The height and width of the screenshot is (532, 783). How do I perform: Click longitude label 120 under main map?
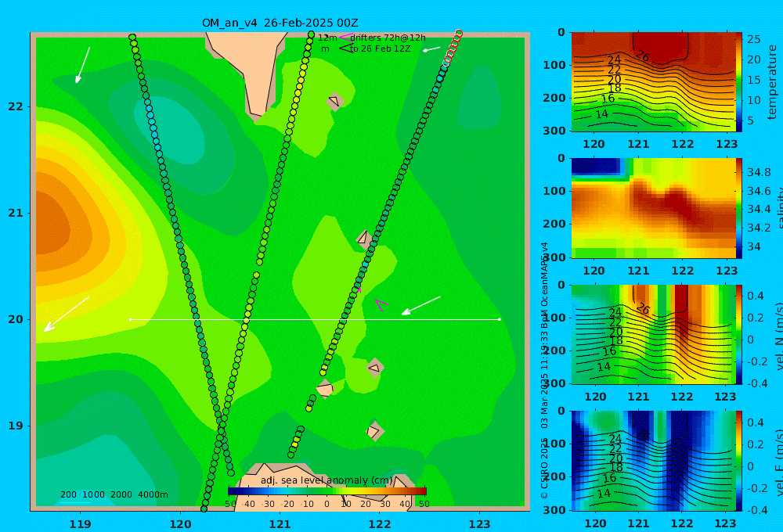[180, 524]
